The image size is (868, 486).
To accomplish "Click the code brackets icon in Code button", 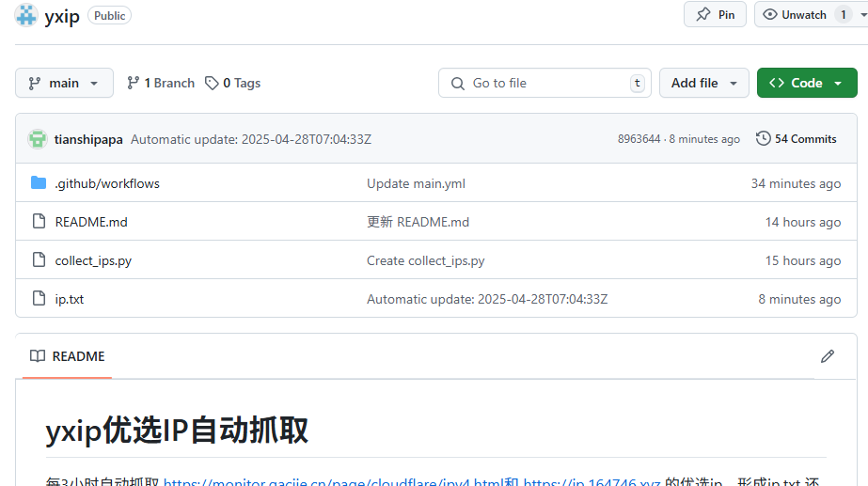I will point(777,83).
